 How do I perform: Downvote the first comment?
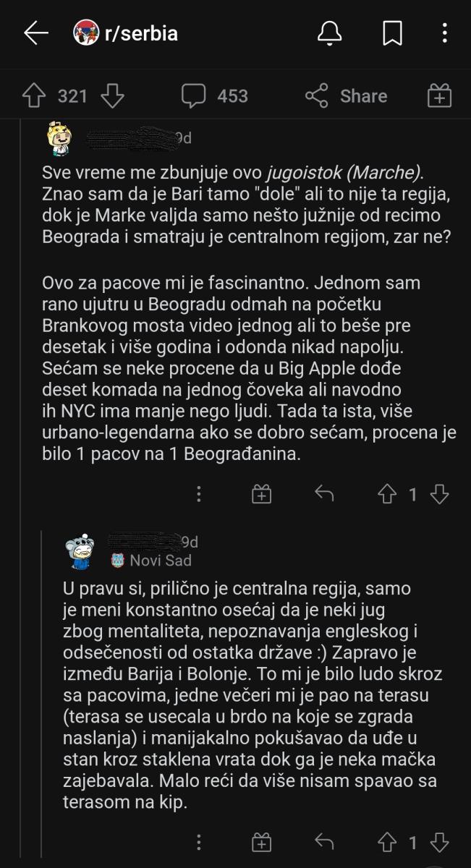(x=438, y=494)
